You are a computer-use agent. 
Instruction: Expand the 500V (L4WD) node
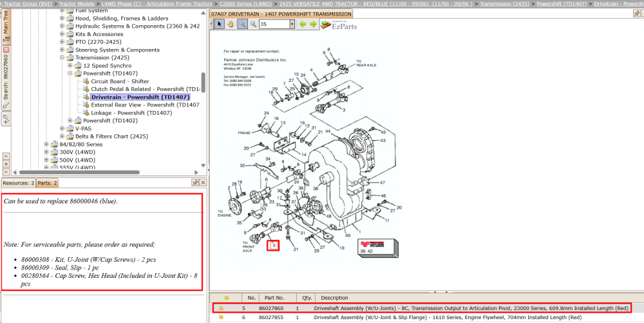[46, 160]
